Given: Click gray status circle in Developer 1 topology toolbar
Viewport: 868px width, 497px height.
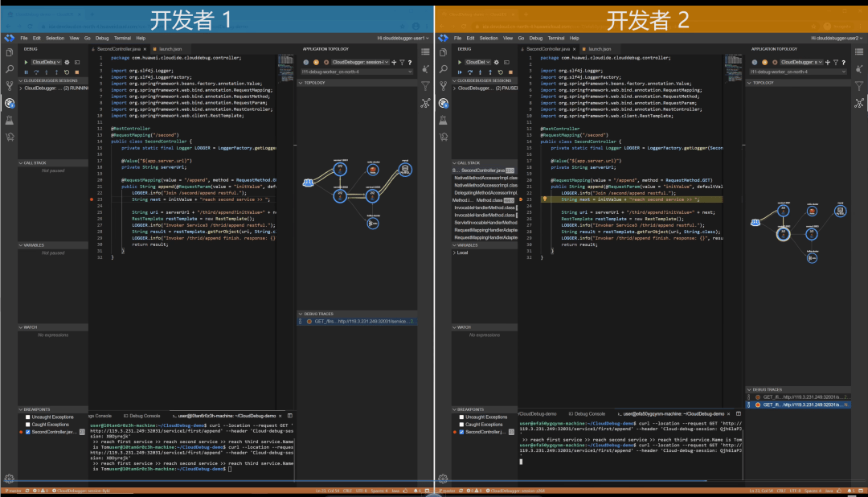Looking at the screenshot, I should pyautogui.click(x=306, y=63).
